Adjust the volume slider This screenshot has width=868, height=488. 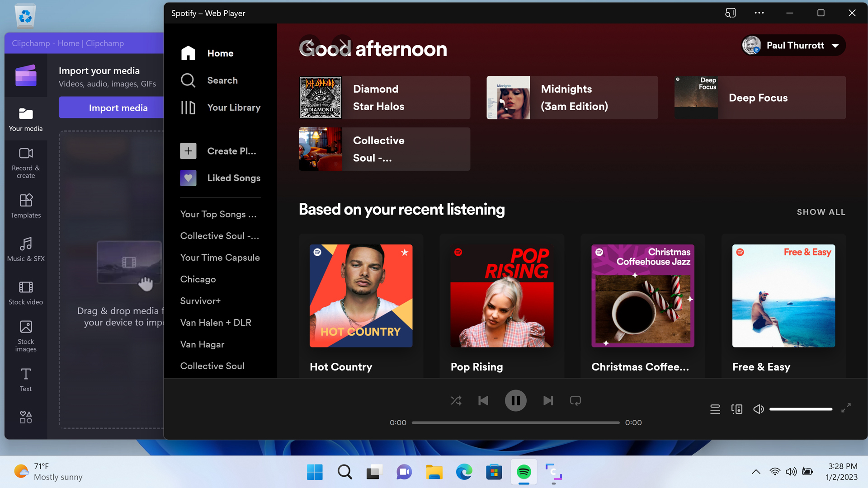pos(800,409)
